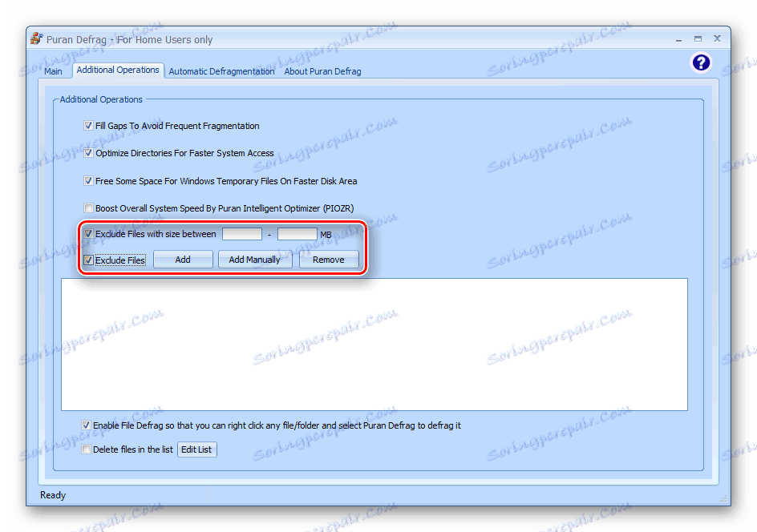Viewport: 757px width, 532px height.
Task: Click the Add button
Action: pos(183,260)
